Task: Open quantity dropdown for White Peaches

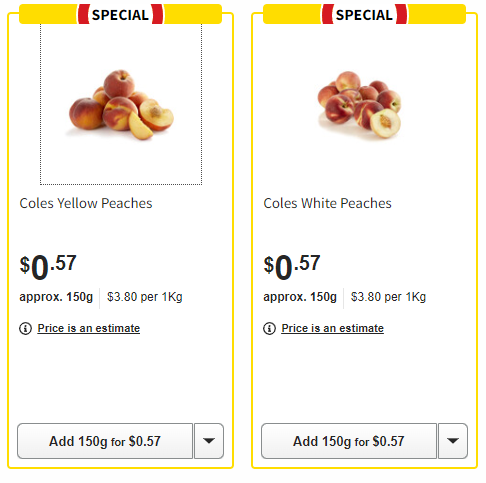Action: click(453, 441)
